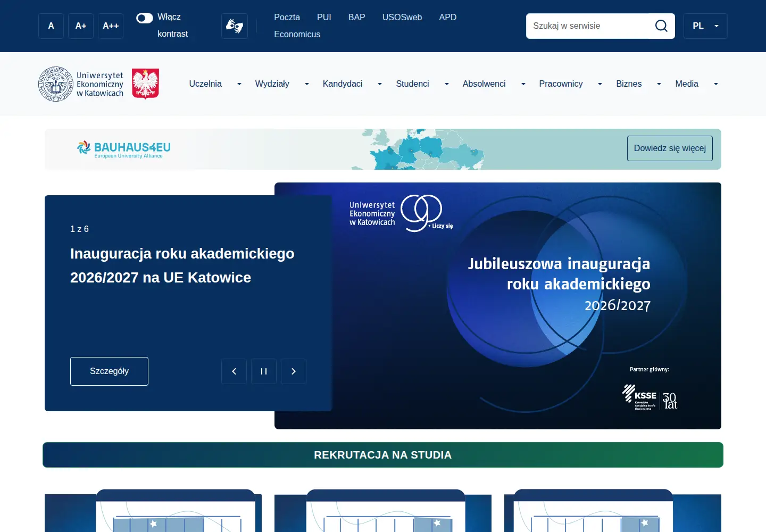
Task: Pause the slideshow
Action: click(x=264, y=371)
